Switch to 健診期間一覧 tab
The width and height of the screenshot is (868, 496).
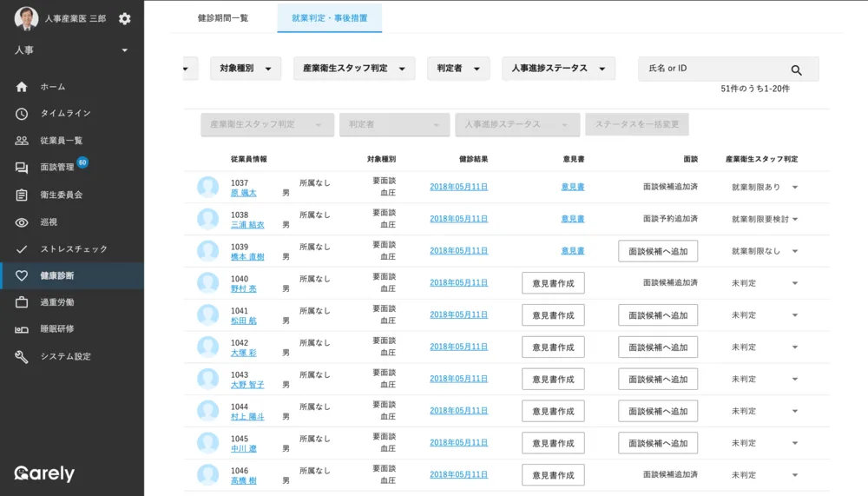pos(223,18)
